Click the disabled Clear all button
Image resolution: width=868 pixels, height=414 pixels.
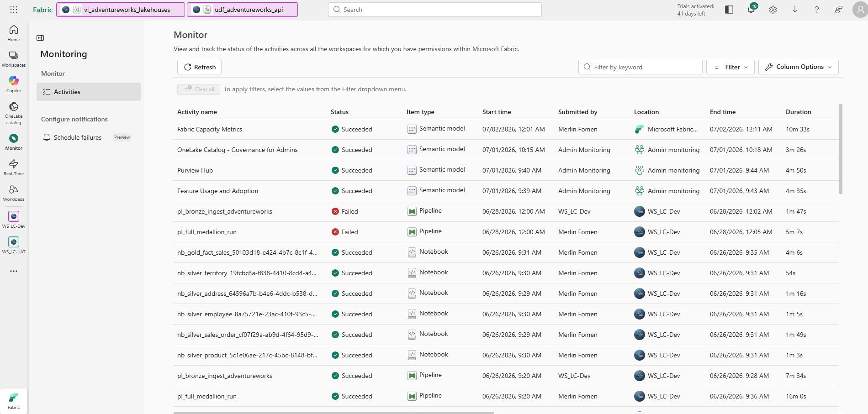pyautogui.click(x=199, y=89)
